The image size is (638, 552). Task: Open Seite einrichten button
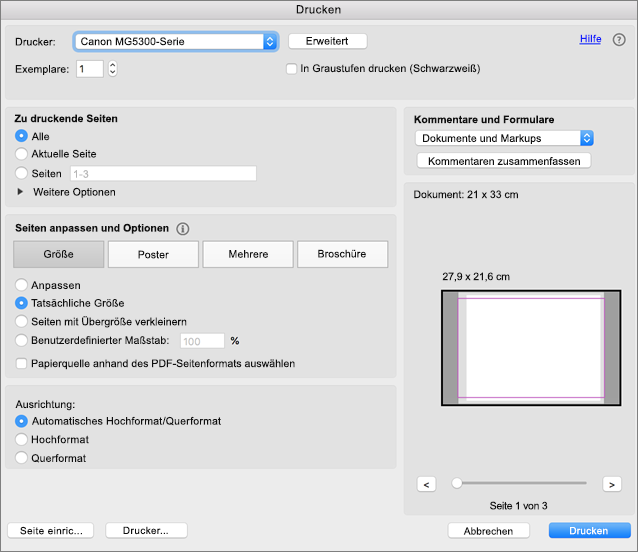(x=51, y=530)
